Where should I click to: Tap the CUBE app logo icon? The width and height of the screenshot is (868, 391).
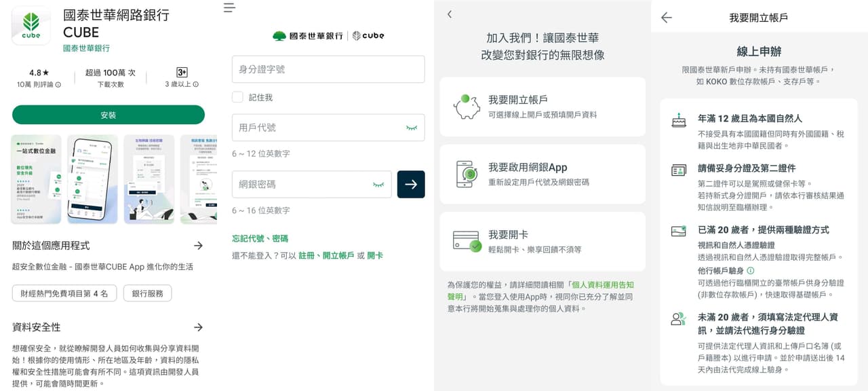(x=31, y=26)
